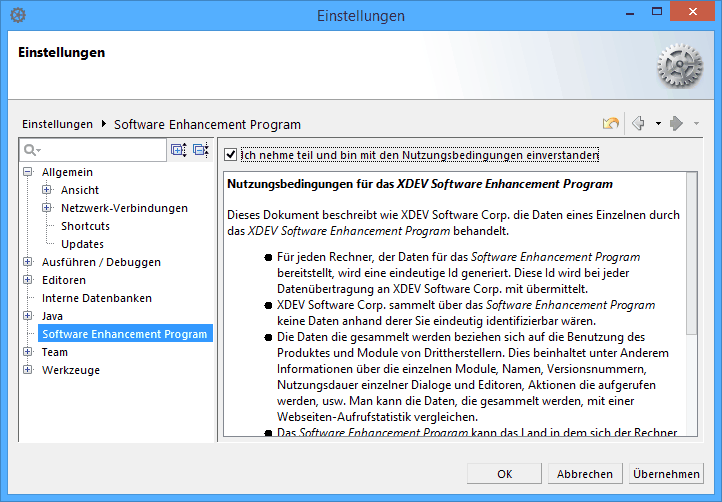Click the gear icon in title bar
The width and height of the screenshot is (722, 502).
(18, 15)
